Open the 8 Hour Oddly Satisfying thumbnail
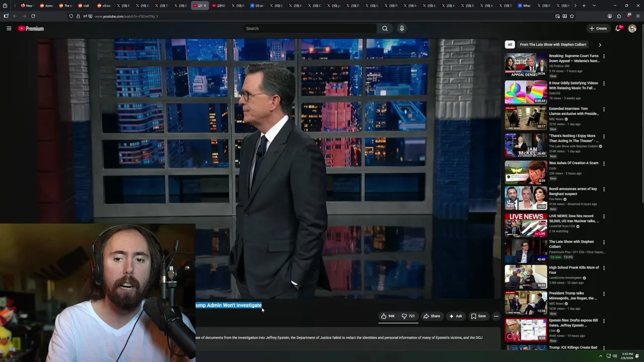Image resolution: width=644 pixels, height=362 pixels. coord(526,92)
